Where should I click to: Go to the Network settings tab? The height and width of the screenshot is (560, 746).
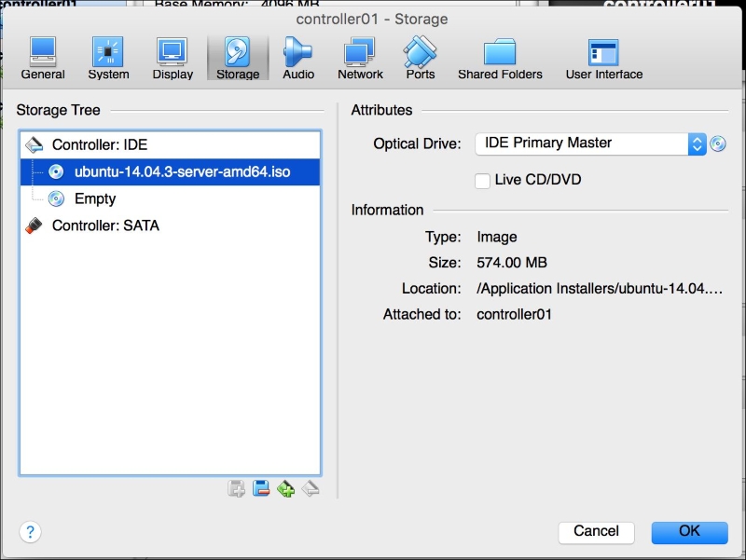click(x=360, y=58)
